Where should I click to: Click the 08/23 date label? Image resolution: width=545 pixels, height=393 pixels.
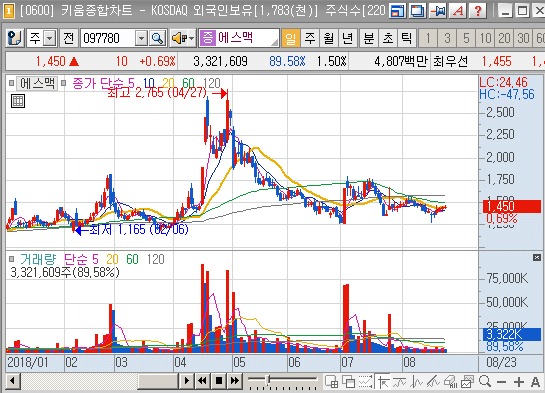pos(501,362)
